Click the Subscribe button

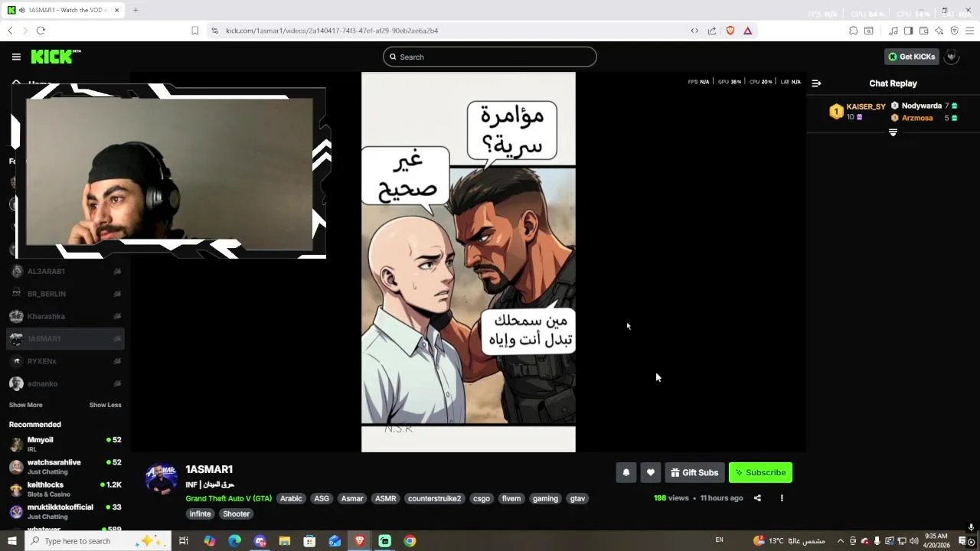pos(761,473)
